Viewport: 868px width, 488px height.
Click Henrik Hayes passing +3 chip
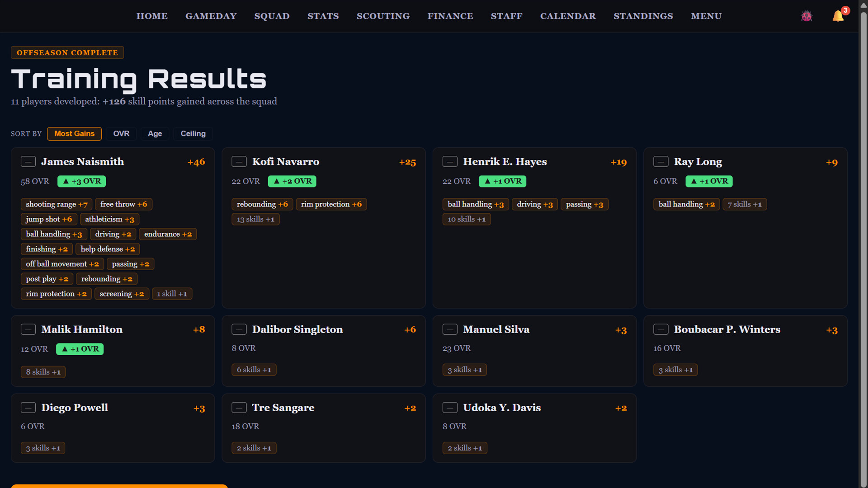click(585, 204)
